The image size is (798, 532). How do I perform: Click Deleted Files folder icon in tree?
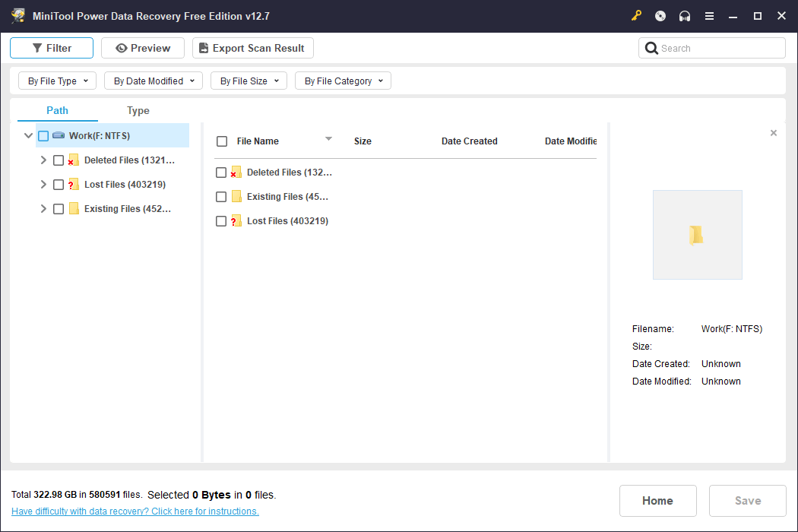[x=73, y=160]
